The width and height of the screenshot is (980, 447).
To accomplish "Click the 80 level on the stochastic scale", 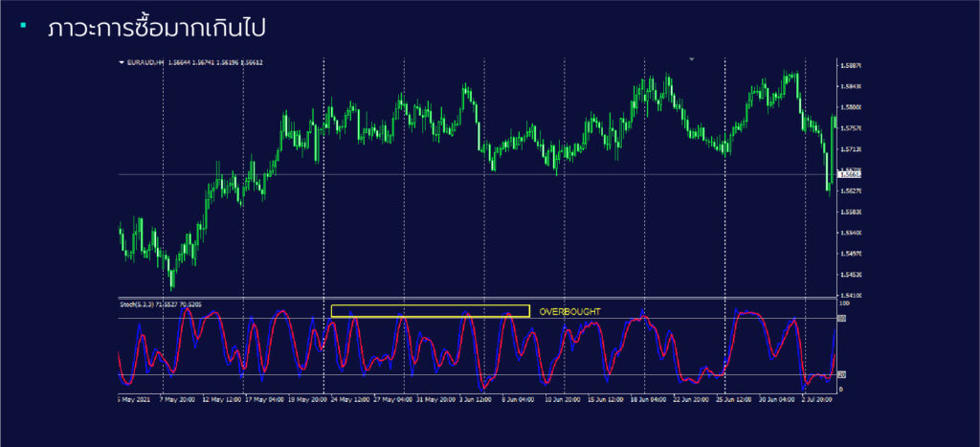I will (842, 318).
